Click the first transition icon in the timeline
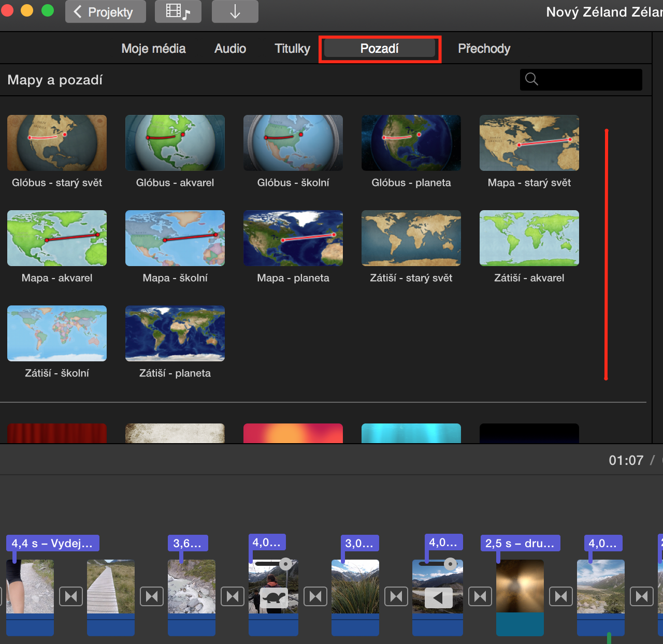 tap(71, 596)
